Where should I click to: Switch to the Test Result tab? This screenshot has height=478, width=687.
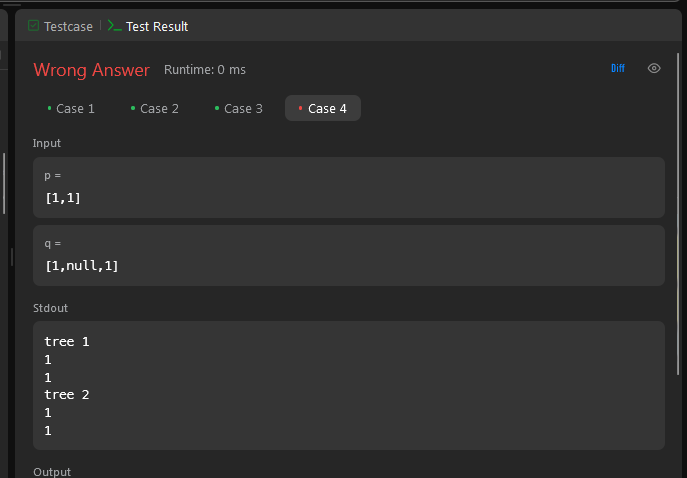click(148, 26)
